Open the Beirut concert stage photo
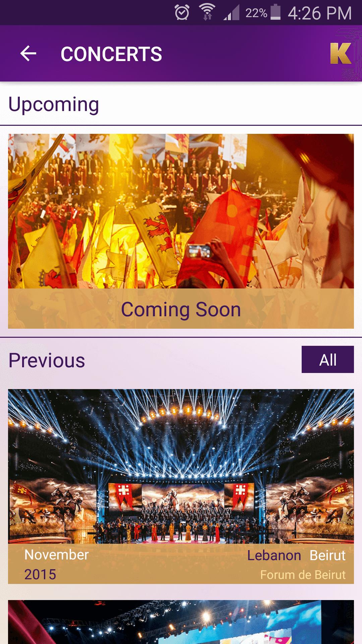 (x=181, y=467)
